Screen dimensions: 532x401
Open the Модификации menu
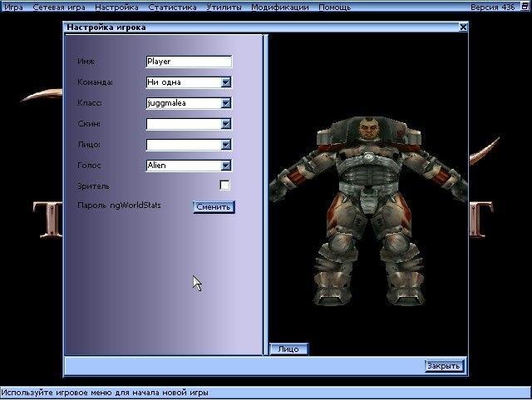coord(280,7)
